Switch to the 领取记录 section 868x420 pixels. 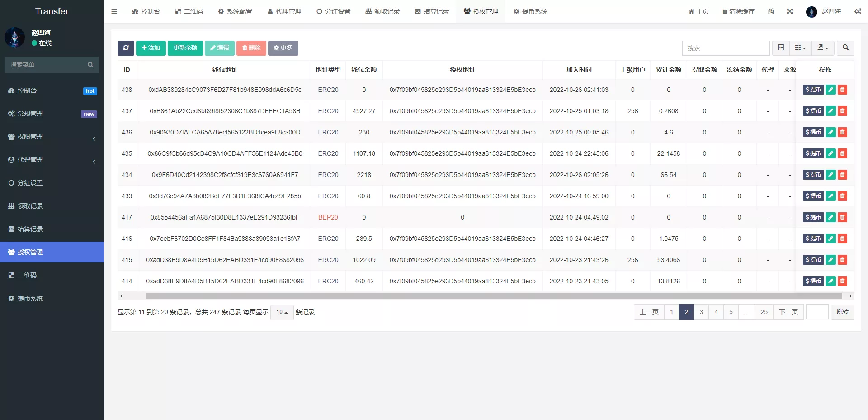click(x=52, y=206)
